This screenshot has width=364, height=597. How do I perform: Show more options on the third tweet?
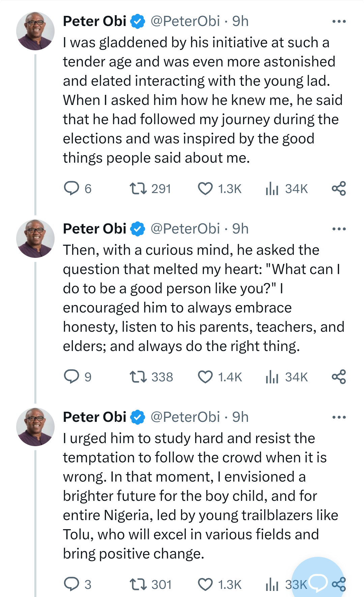[x=339, y=417]
